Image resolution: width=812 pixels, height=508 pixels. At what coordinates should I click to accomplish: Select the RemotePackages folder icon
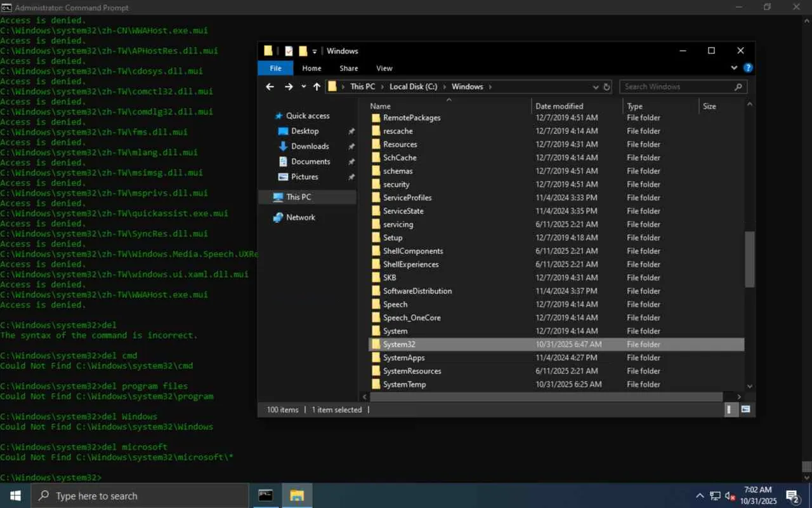(376, 117)
